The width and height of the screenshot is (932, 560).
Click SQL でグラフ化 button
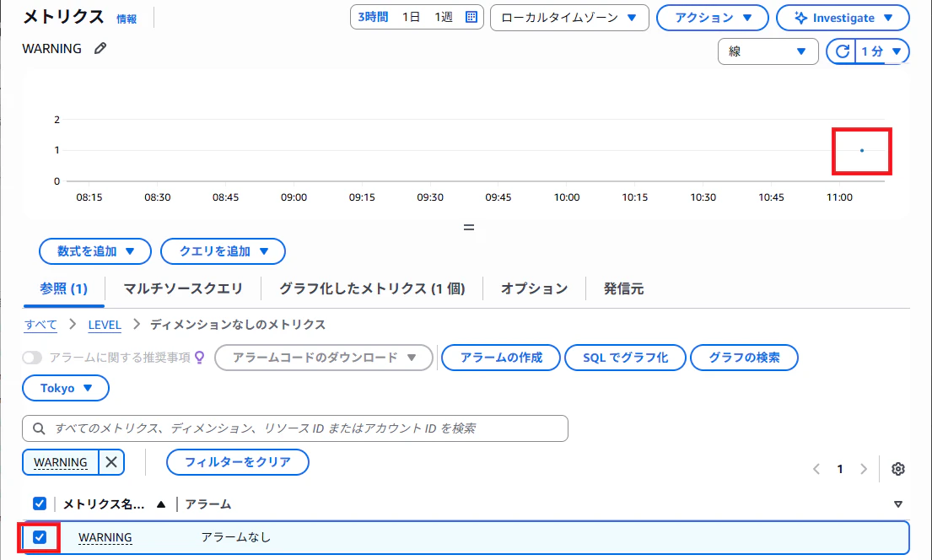(x=625, y=358)
